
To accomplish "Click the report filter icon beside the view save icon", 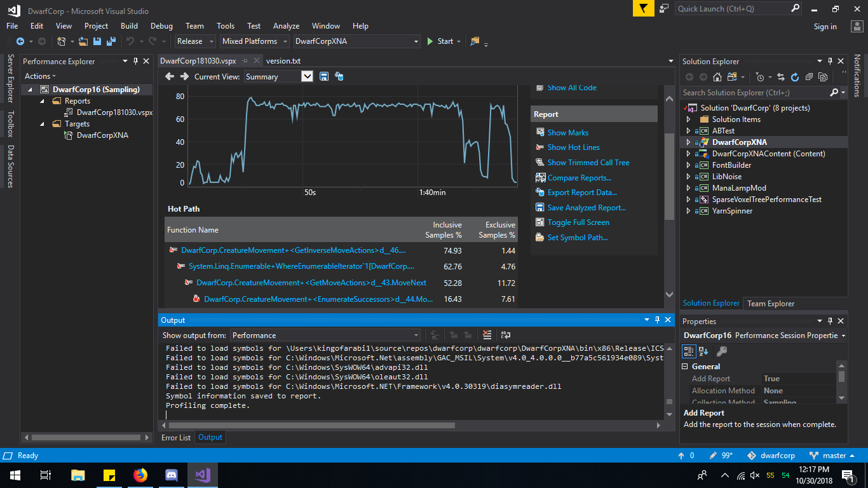I will (339, 76).
